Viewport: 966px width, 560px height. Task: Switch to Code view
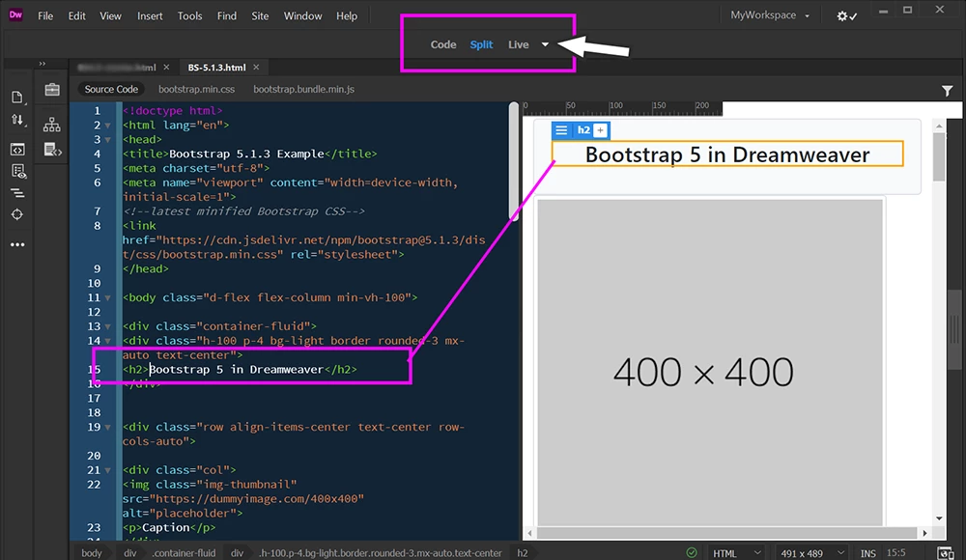click(443, 44)
